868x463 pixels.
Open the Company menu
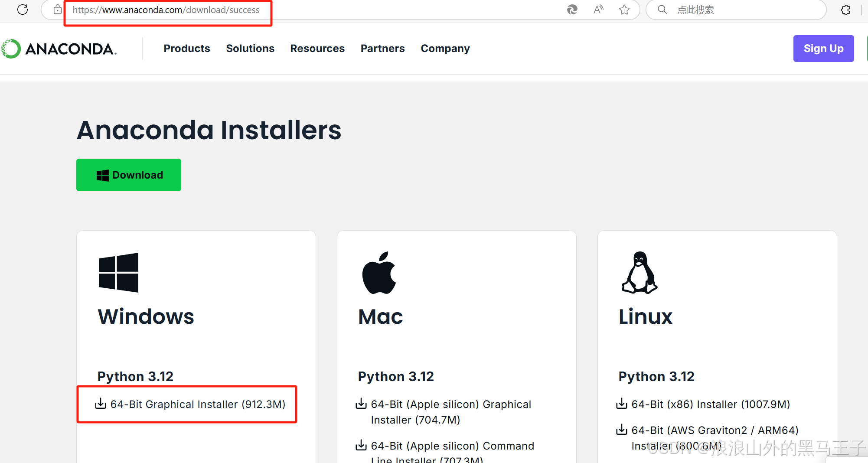(445, 49)
